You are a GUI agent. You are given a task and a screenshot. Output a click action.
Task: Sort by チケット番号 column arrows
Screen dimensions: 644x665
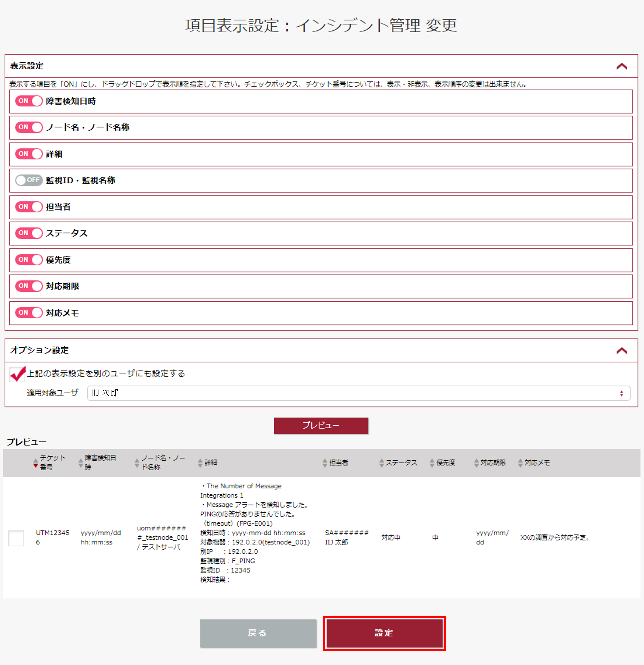tap(35, 463)
